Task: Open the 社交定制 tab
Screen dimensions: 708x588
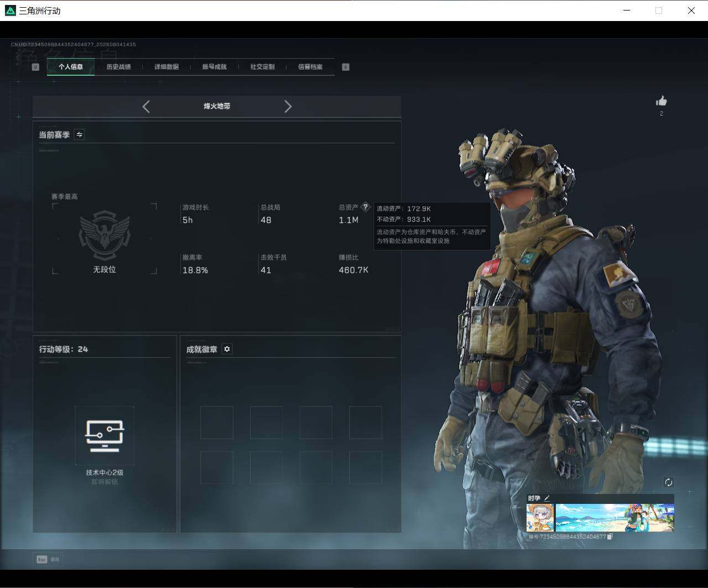Action: click(262, 67)
